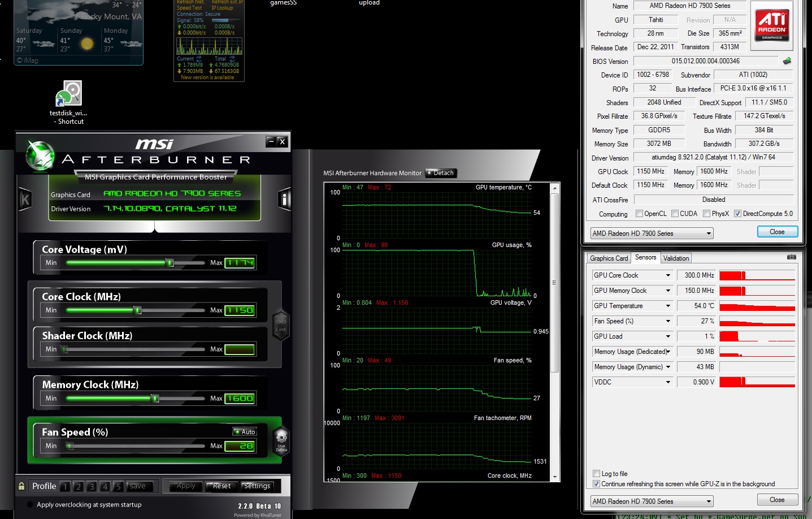Switch to the Sensors tab
This screenshot has width=812, height=519.
pyautogui.click(x=645, y=258)
